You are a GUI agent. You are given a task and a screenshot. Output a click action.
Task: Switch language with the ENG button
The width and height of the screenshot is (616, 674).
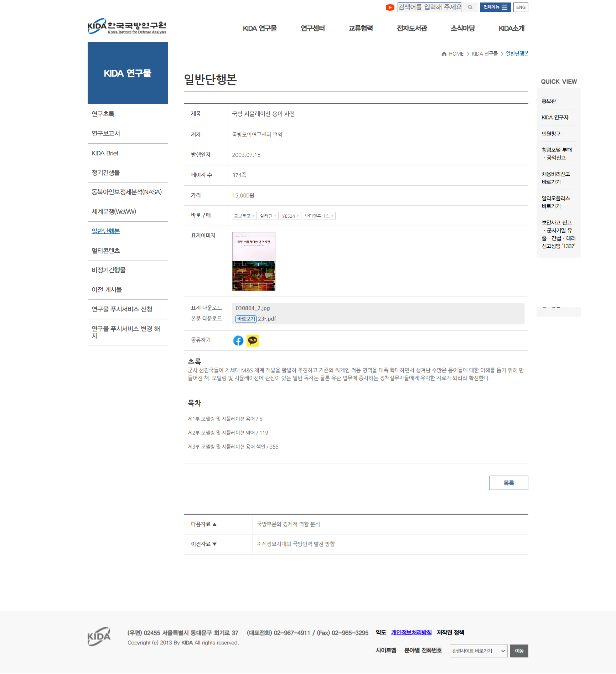click(x=521, y=7)
